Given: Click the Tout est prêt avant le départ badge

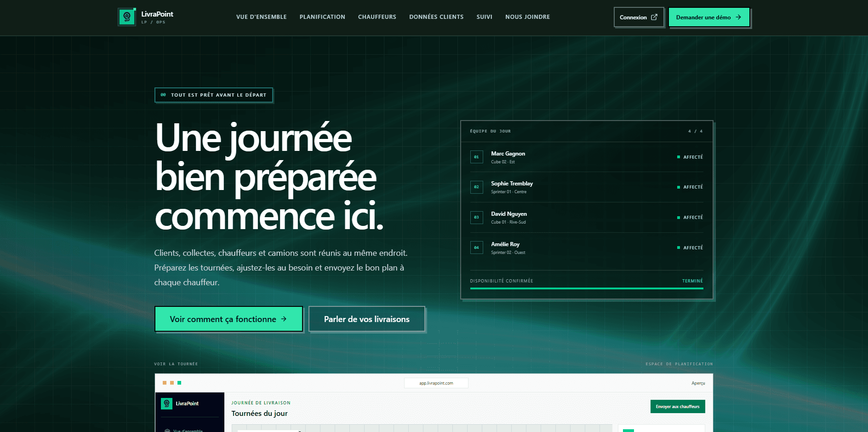Looking at the screenshot, I should tap(214, 95).
